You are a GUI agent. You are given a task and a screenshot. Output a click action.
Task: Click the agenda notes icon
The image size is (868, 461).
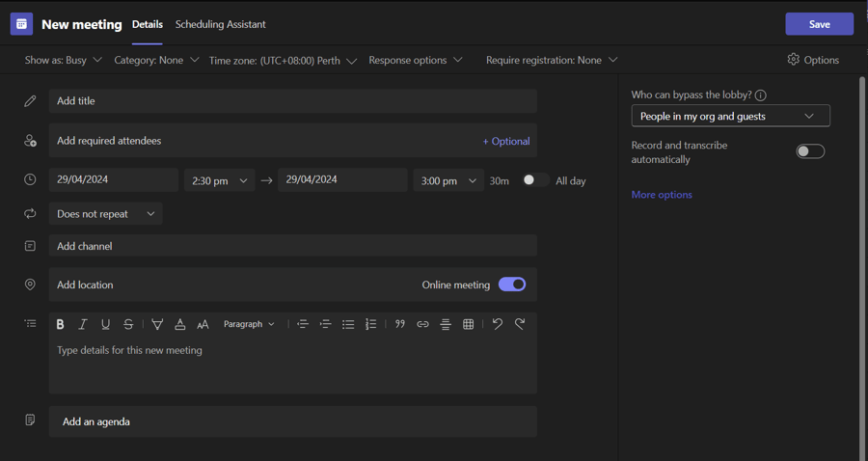click(31, 420)
